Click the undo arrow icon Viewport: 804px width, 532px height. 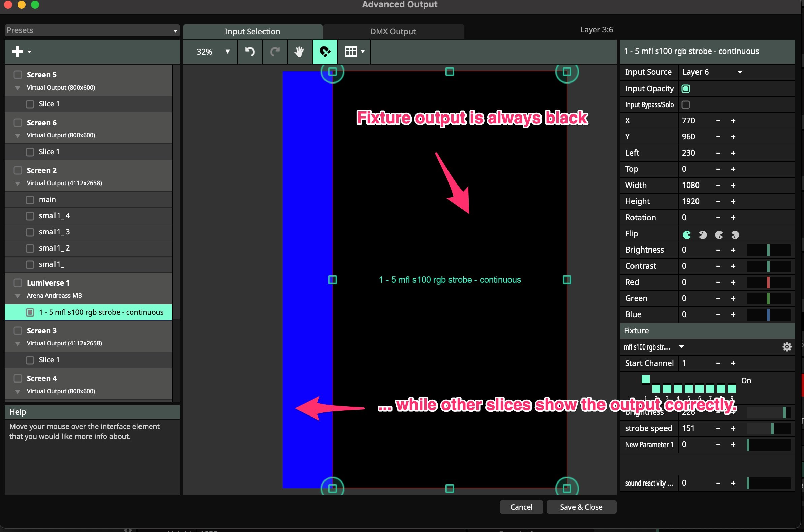250,52
